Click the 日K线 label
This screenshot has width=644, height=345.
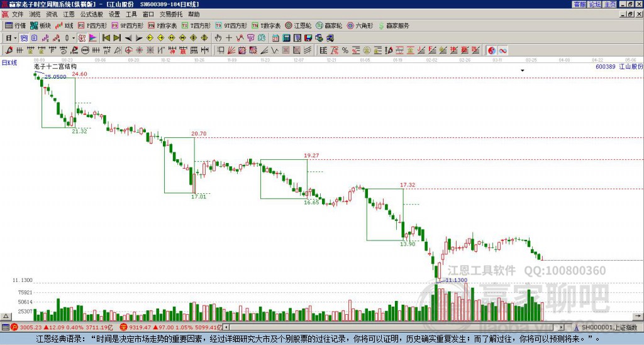click(x=9, y=63)
